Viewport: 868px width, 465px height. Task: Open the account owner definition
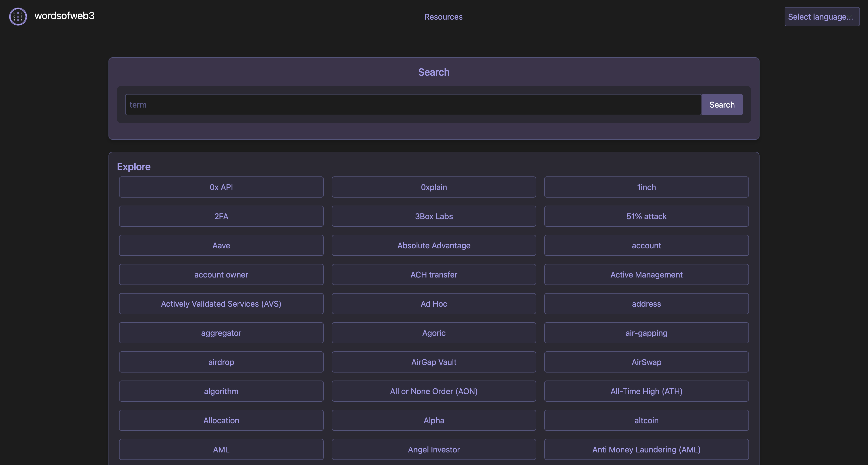[221, 274]
